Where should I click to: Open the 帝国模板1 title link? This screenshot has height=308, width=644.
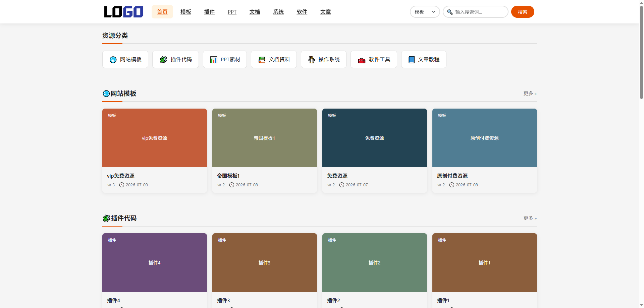(x=228, y=176)
